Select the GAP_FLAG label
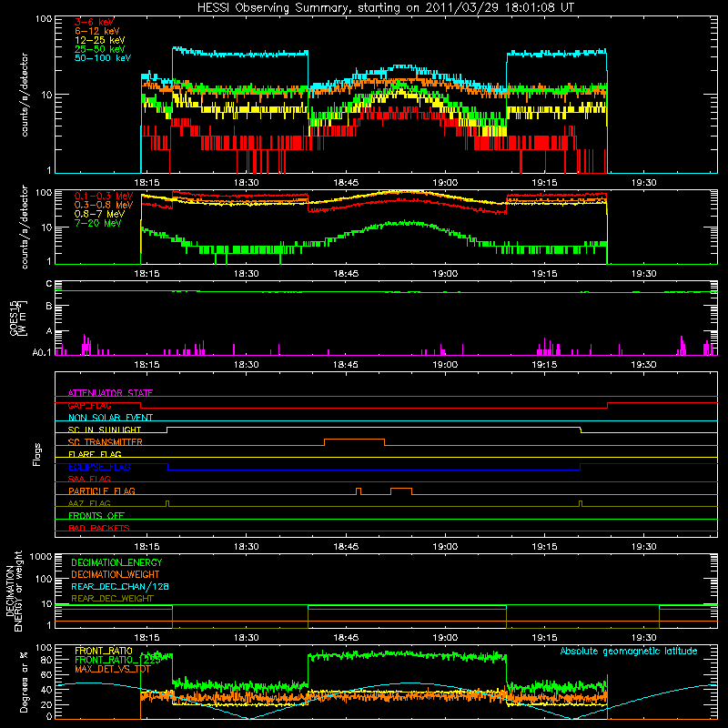 (x=90, y=405)
